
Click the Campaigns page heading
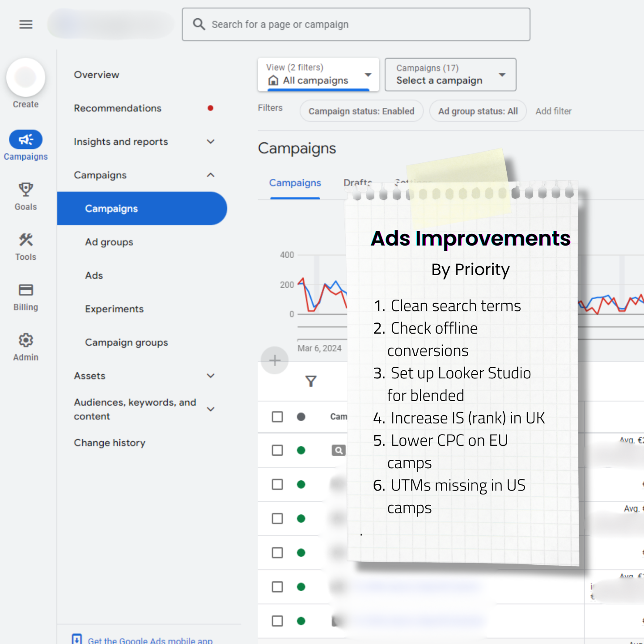coord(297,148)
